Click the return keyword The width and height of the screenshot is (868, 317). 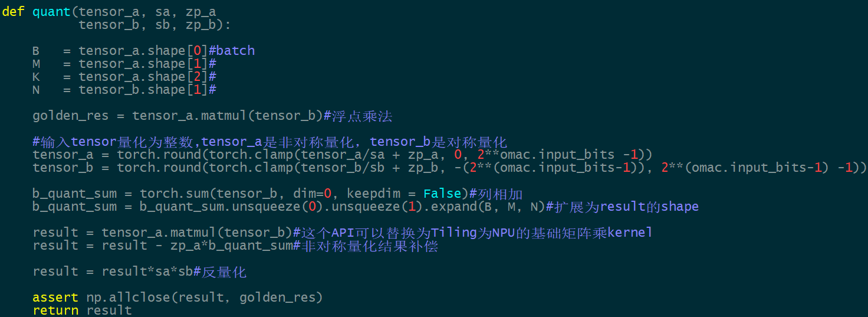[55, 311]
